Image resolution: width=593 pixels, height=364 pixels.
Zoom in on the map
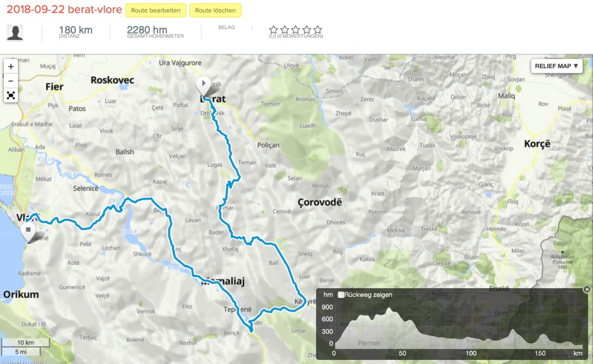point(11,67)
